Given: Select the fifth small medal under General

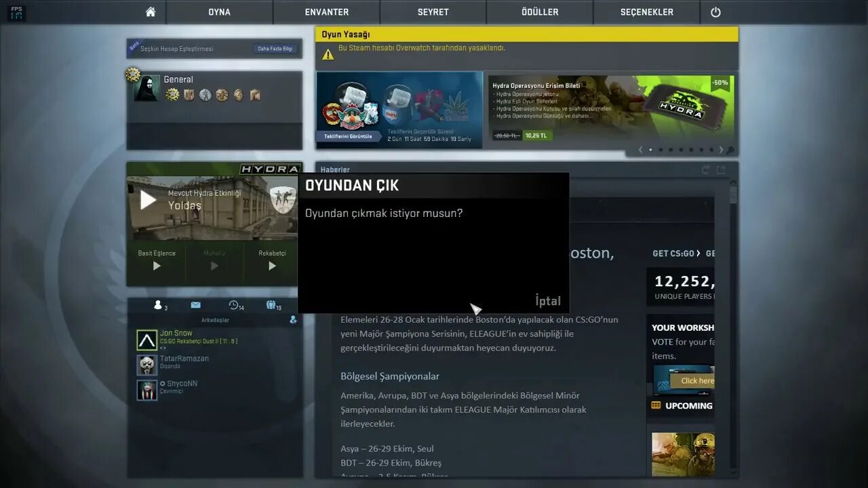Looking at the screenshot, I should (x=238, y=95).
